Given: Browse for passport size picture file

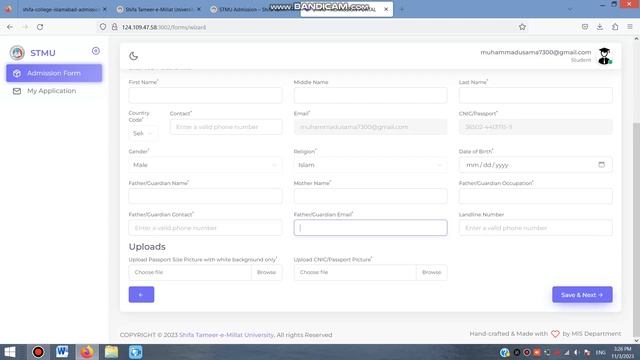Looking at the screenshot, I should pos(266,272).
